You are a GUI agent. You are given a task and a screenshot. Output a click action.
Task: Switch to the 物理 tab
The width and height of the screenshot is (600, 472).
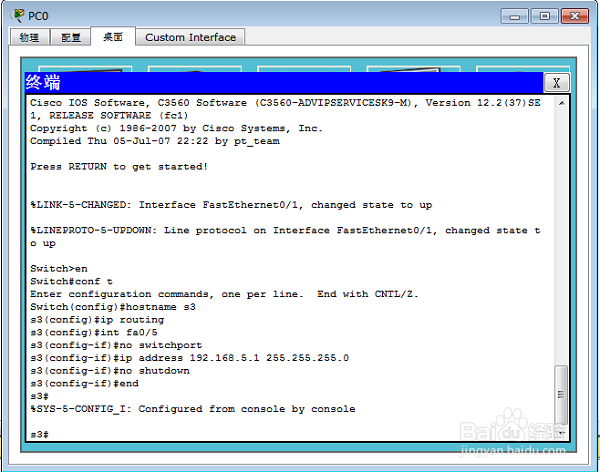coord(29,38)
